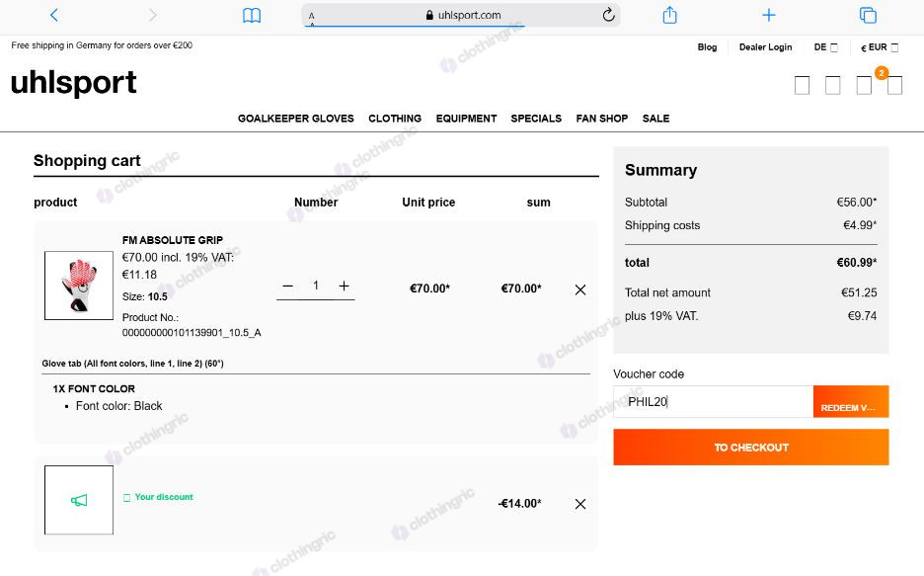Decrease quantity with the minus button
The width and height of the screenshot is (924, 576).
coord(287,286)
